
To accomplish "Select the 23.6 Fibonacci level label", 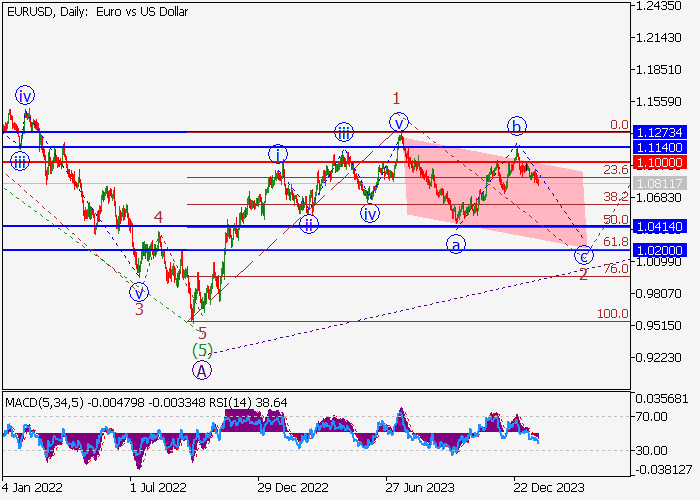I will coord(616,170).
